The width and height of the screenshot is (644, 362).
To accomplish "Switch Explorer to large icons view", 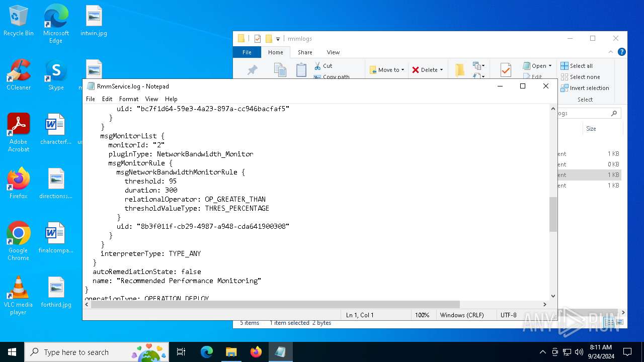I will 619,322.
